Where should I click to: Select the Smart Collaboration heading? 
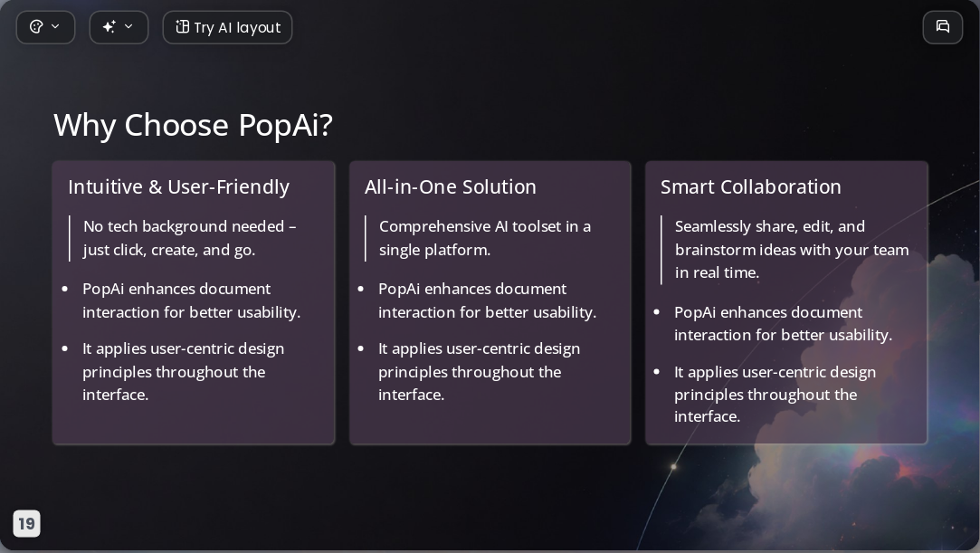[x=751, y=186]
